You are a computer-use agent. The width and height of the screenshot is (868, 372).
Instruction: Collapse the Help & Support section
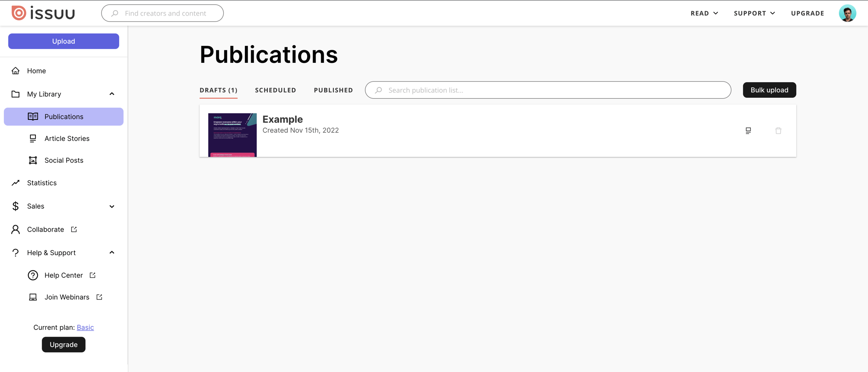point(112,253)
